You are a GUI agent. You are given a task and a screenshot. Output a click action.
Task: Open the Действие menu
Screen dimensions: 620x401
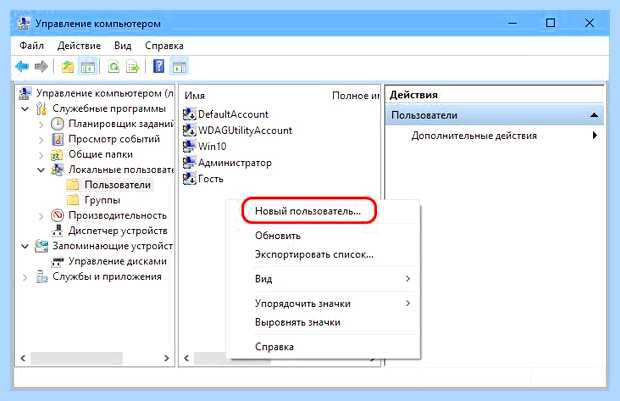point(79,45)
